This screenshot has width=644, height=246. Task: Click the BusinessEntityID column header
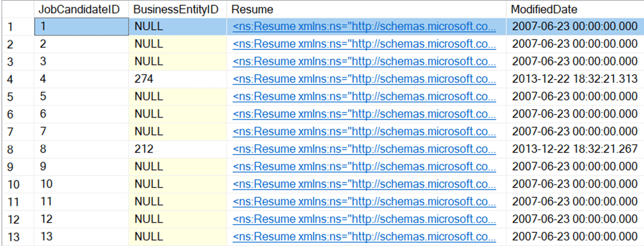point(176,9)
